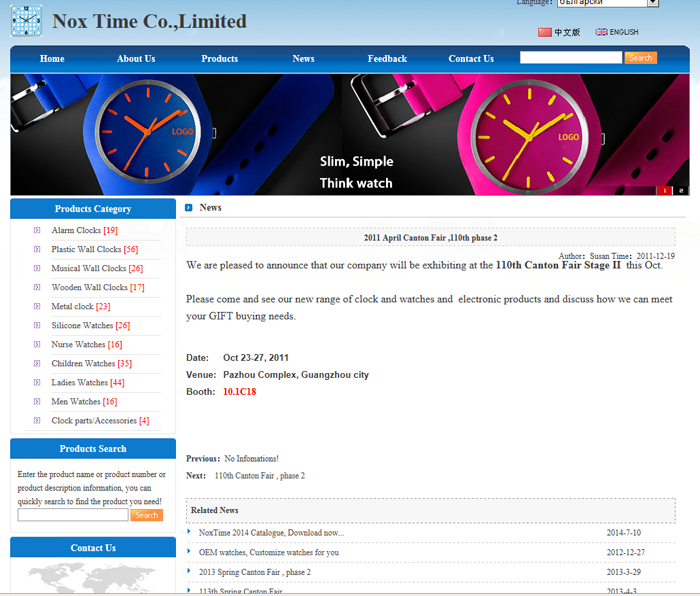Open NoxTime 2014 Catalogue news link
This screenshot has width=700, height=596.
click(x=271, y=533)
